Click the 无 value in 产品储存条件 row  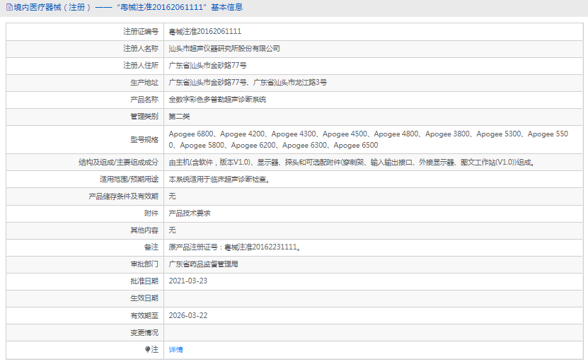172,196
